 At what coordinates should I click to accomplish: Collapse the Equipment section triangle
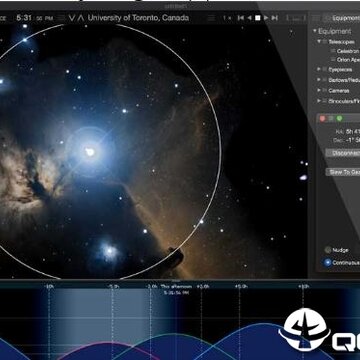[314, 31]
